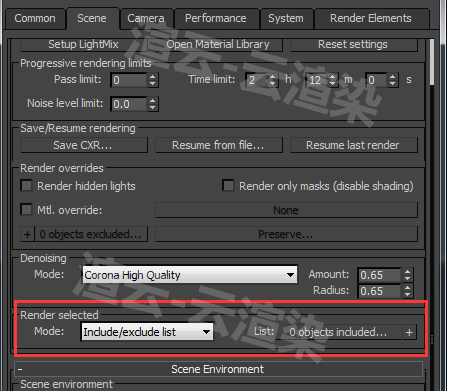Adjust the Time limit seconds spinner
This screenshot has width=452, height=391.
[x=393, y=80]
